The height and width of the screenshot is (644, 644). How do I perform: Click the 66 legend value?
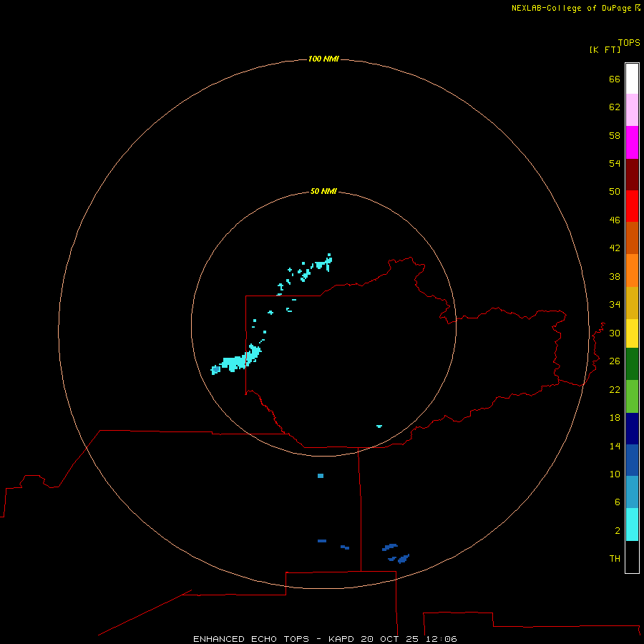615,79
